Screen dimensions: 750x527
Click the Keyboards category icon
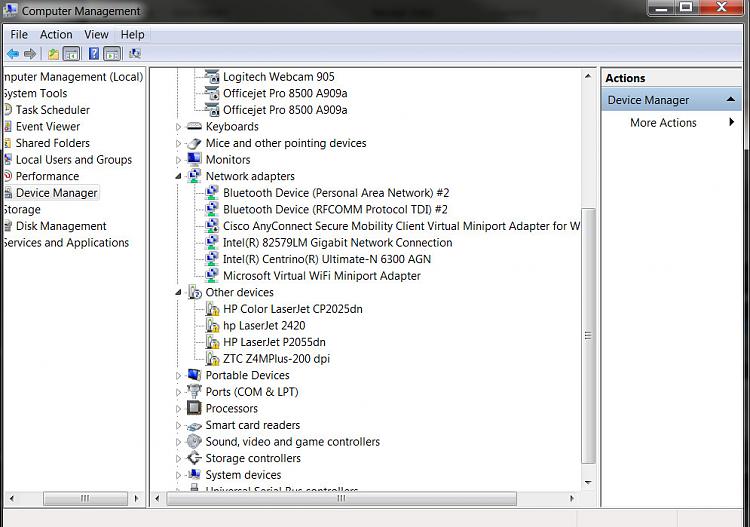tap(194, 126)
